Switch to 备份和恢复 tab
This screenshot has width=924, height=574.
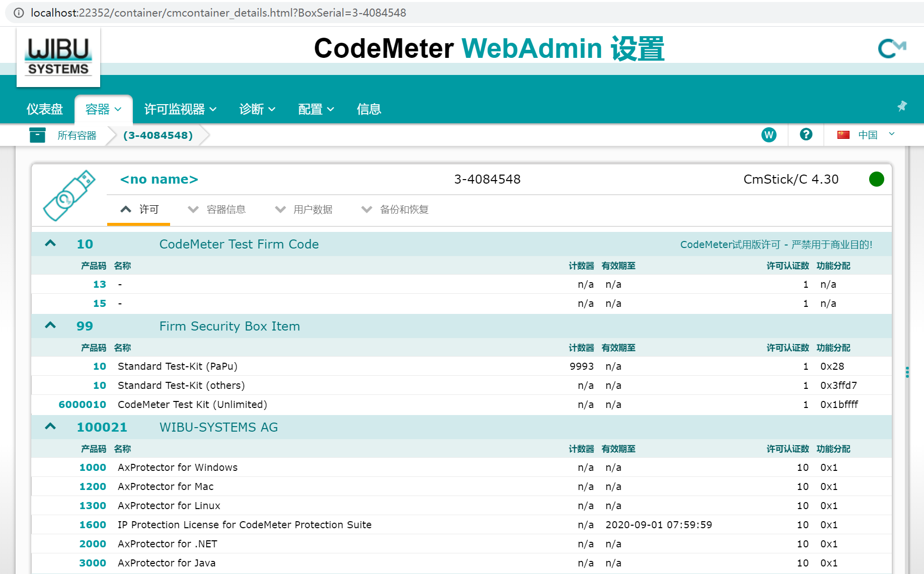click(x=395, y=209)
